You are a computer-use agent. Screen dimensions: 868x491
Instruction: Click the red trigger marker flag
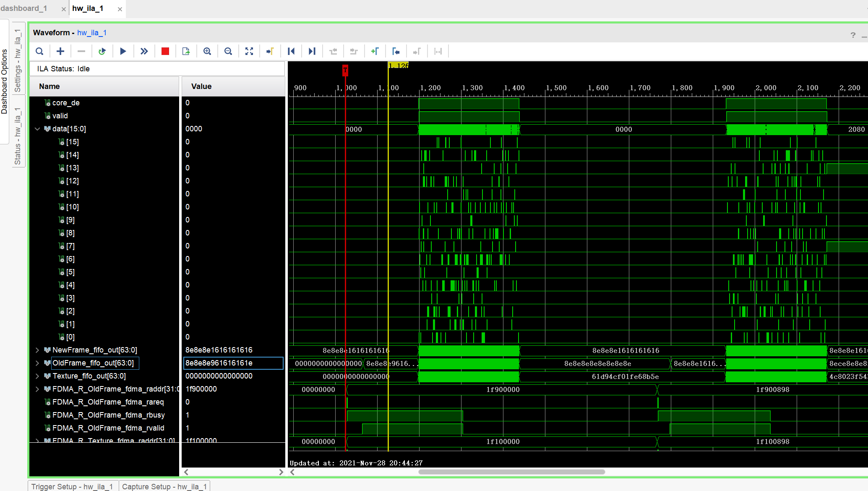tap(345, 70)
